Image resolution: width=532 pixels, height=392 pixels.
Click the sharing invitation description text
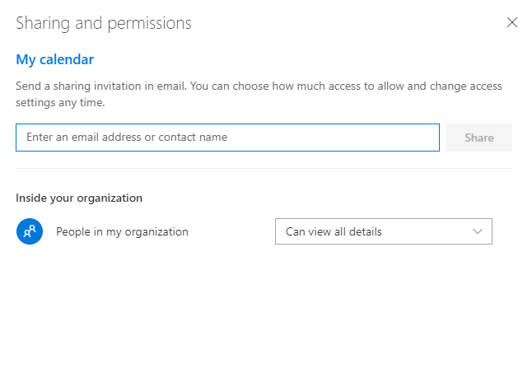[x=259, y=86]
